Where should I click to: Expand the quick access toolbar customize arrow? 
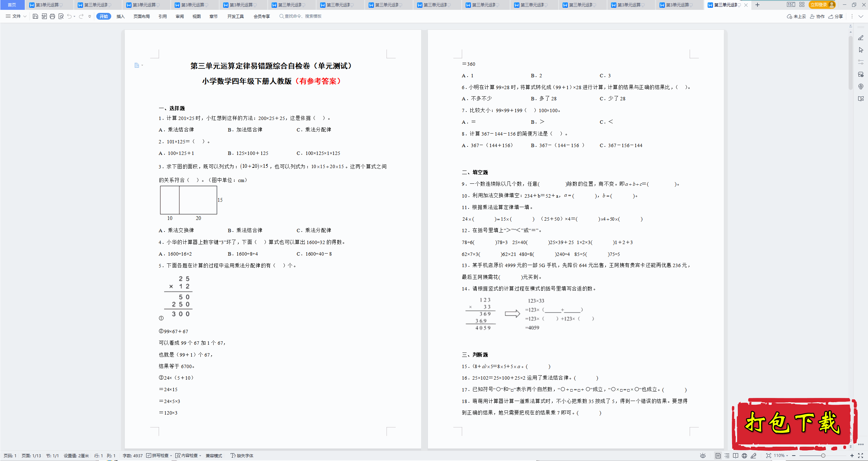(x=90, y=16)
